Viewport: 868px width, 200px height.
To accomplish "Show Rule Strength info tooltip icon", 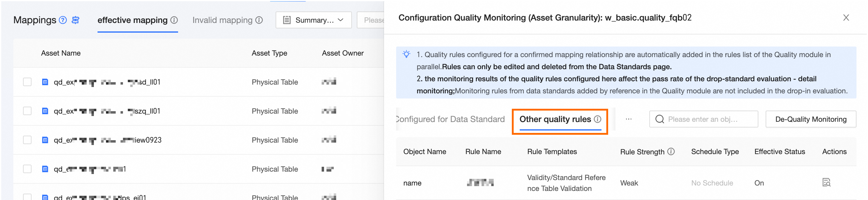I will 671,152.
